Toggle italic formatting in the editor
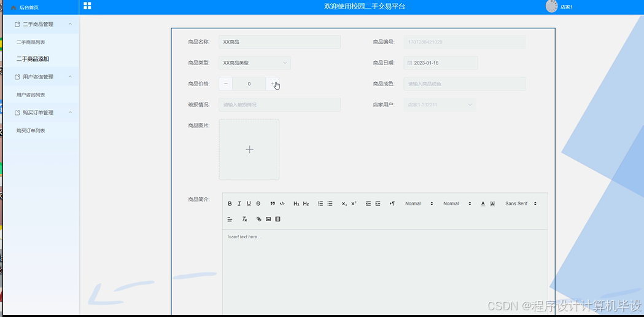 (x=239, y=203)
